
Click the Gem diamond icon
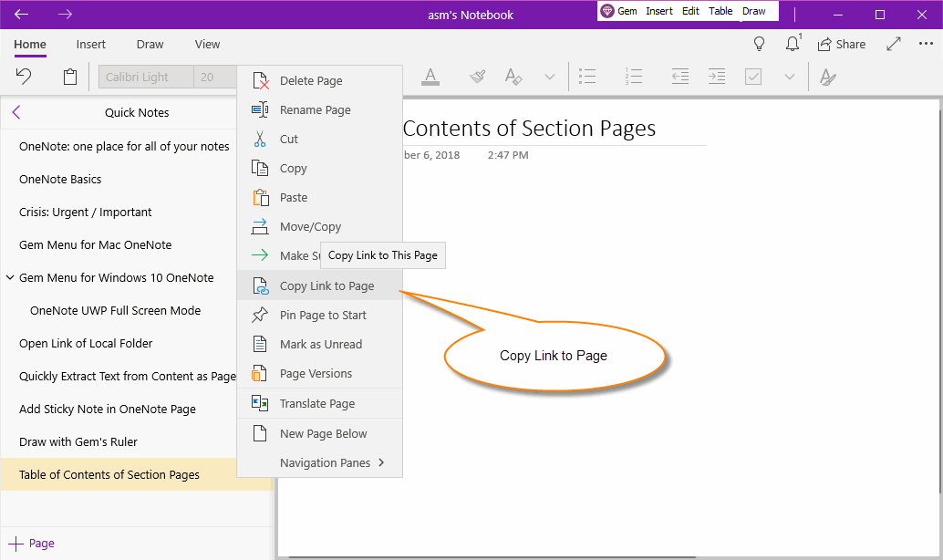(x=607, y=11)
